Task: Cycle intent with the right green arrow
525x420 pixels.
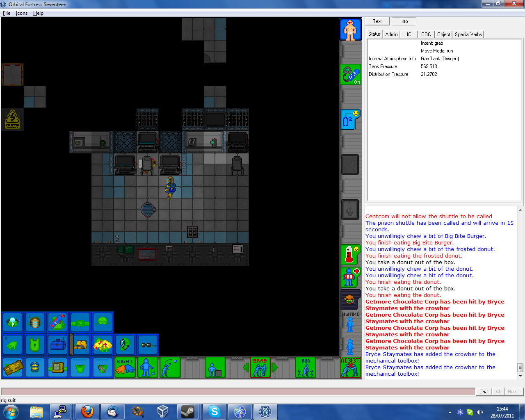Action: pyautogui.click(x=275, y=367)
